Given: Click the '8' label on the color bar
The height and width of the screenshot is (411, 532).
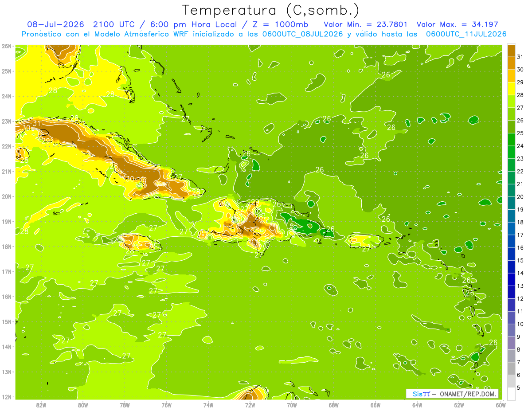Looking at the screenshot, I should click(x=519, y=349).
